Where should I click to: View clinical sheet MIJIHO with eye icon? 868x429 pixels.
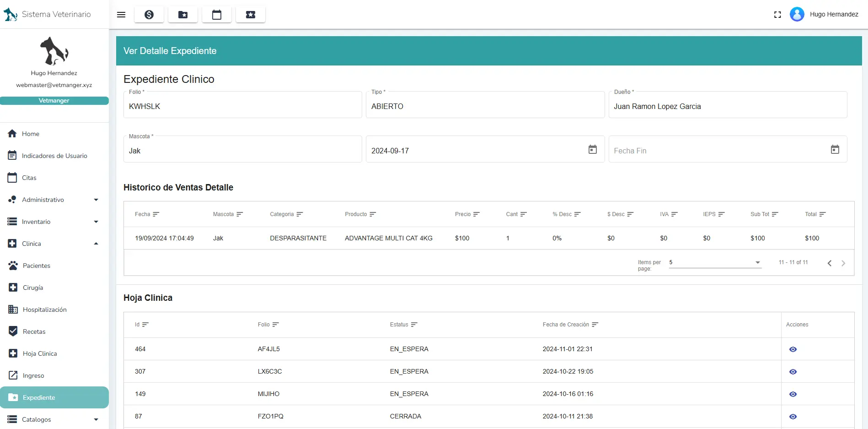pos(793,394)
